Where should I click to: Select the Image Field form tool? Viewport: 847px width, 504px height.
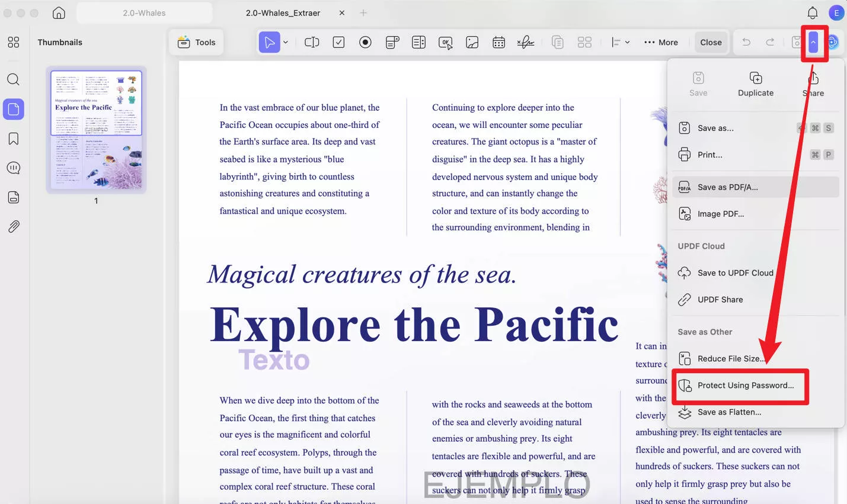(x=472, y=42)
